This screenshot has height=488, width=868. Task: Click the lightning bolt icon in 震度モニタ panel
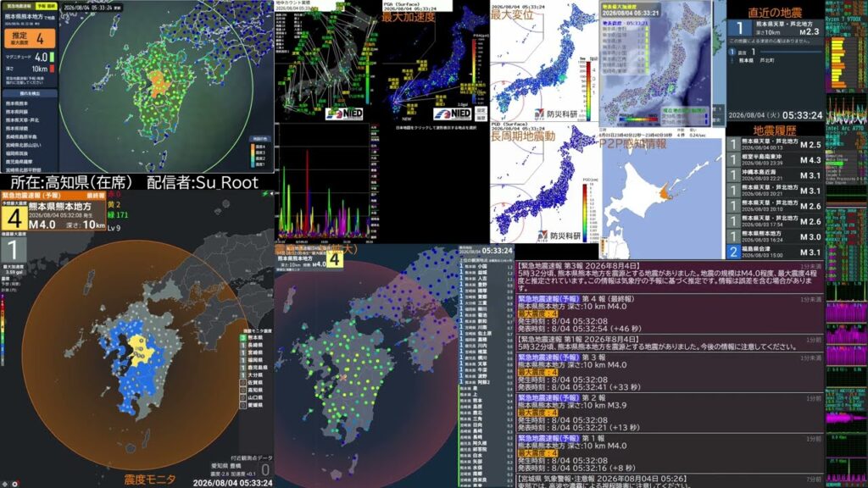pyautogui.click(x=265, y=194)
